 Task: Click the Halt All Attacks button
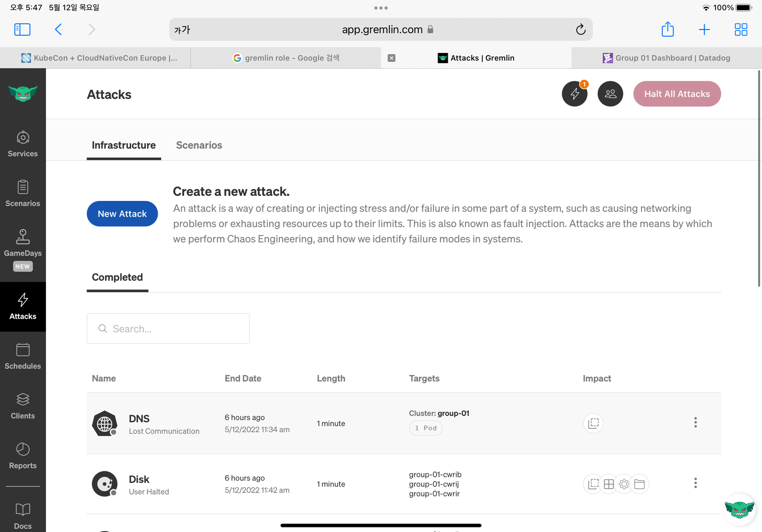[x=677, y=94]
